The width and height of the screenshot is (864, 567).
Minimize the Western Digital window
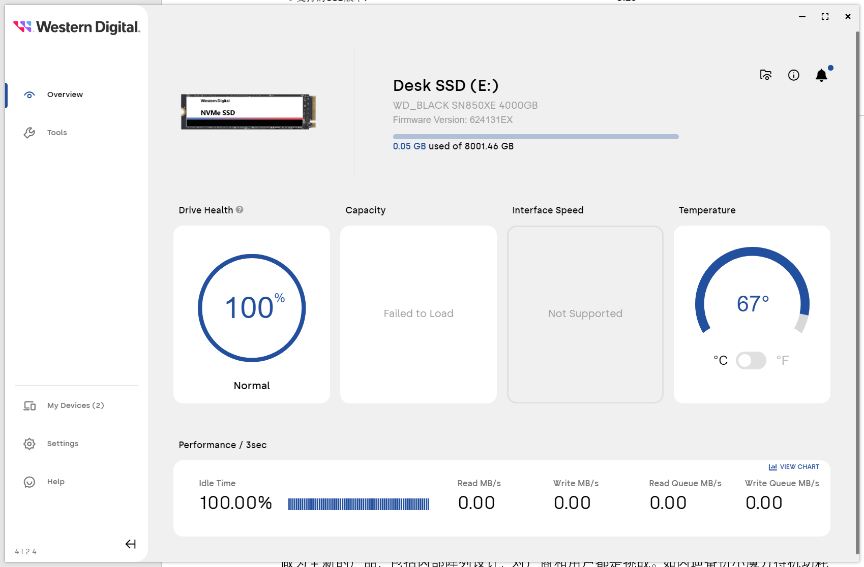click(802, 17)
